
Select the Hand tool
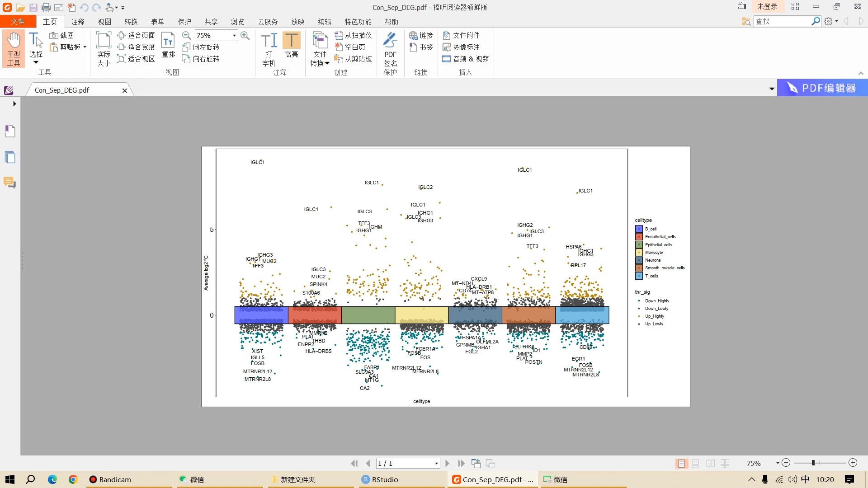(14, 49)
